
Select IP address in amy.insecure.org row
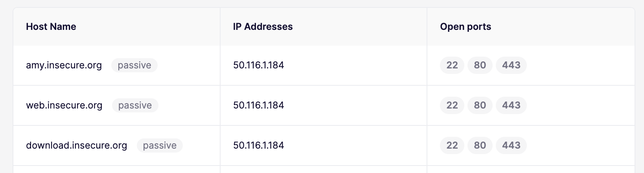click(x=258, y=65)
